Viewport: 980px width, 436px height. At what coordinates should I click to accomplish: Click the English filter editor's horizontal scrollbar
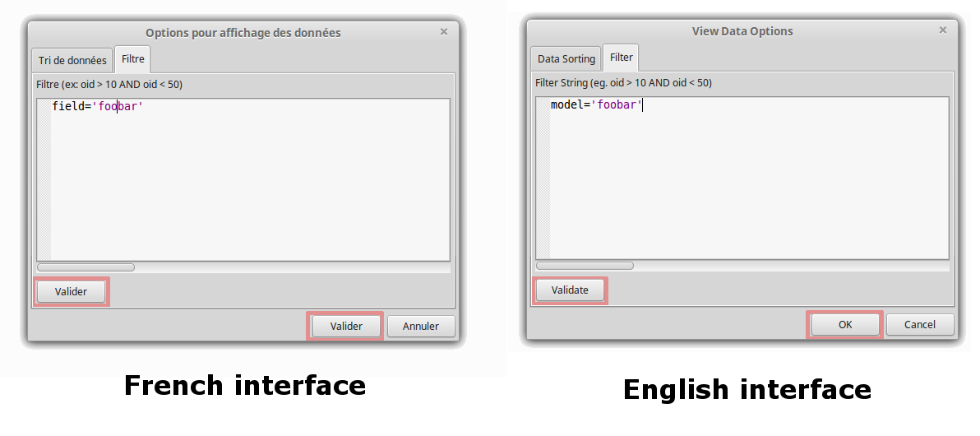[x=585, y=266]
